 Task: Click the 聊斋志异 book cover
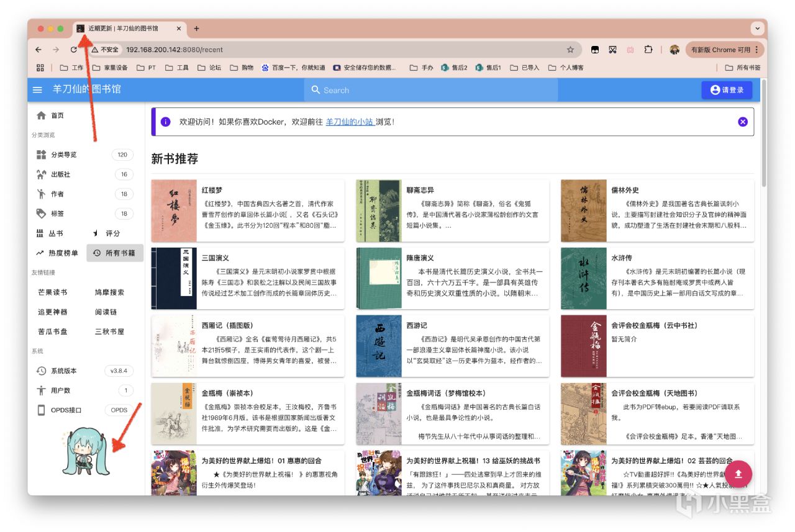coord(378,210)
